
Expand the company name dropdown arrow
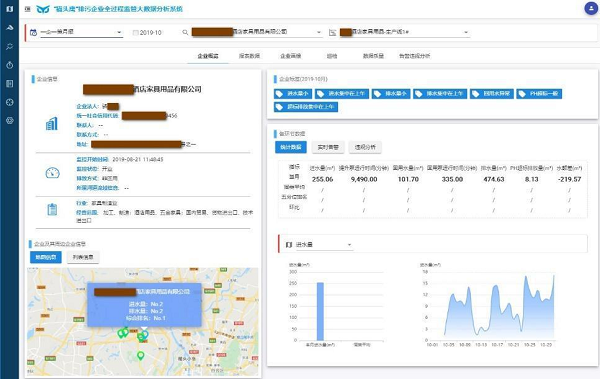pyautogui.click(x=319, y=33)
